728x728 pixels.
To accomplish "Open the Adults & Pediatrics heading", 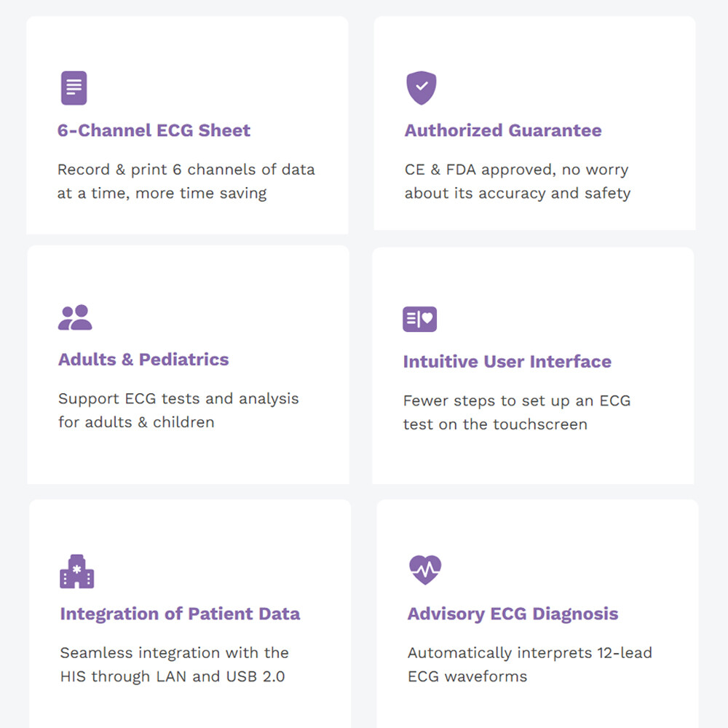I will (x=143, y=360).
